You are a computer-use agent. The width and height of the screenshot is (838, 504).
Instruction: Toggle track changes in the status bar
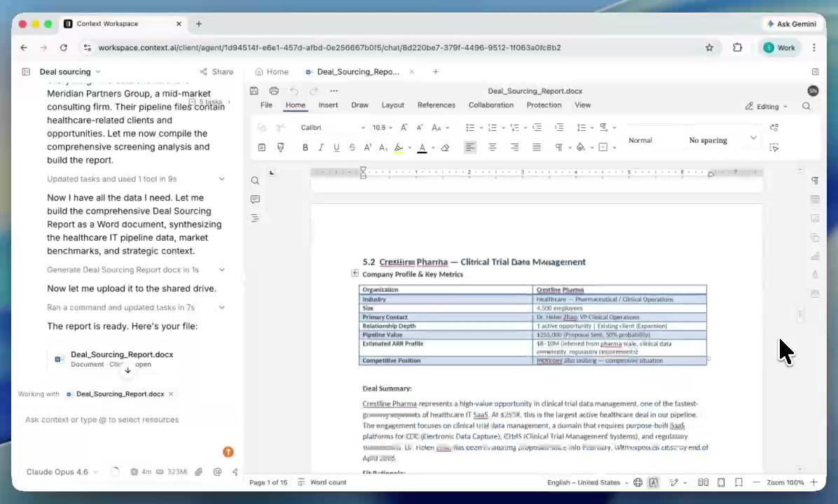[x=674, y=482]
